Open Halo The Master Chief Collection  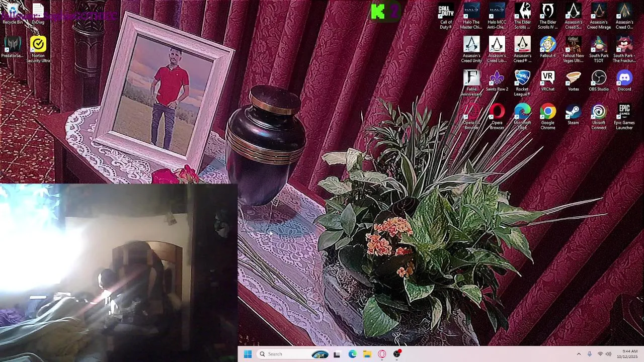tap(471, 17)
